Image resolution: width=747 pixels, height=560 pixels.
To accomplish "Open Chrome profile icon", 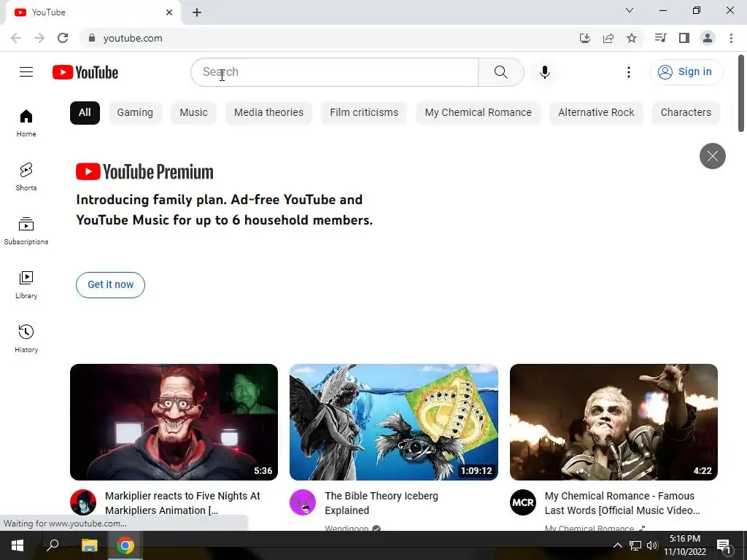I will pos(708,38).
